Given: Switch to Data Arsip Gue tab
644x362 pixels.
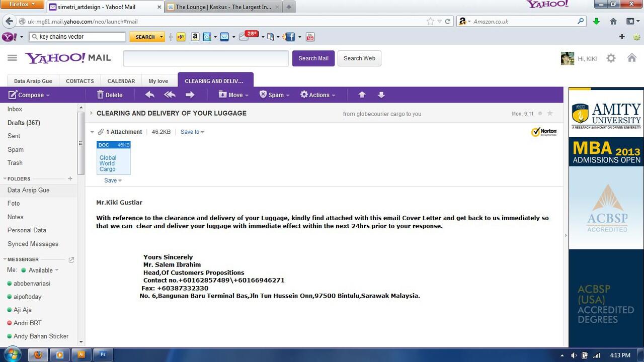Looking at the screenshot, I should pos(33,81).
